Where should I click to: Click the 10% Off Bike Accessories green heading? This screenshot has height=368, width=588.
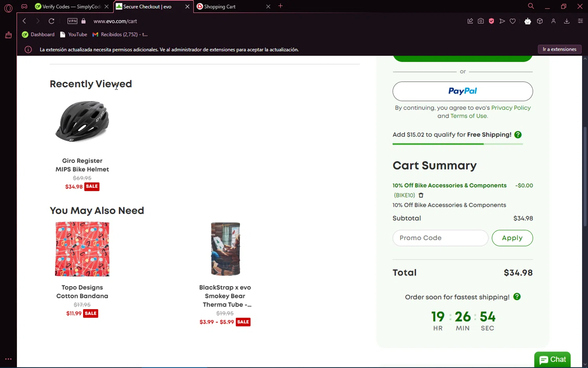point(449,186)
